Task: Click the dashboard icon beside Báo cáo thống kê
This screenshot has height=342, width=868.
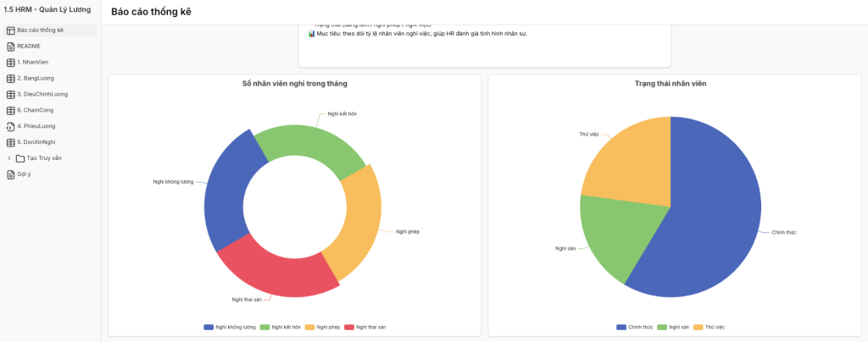Action: [x=10, y=30]
